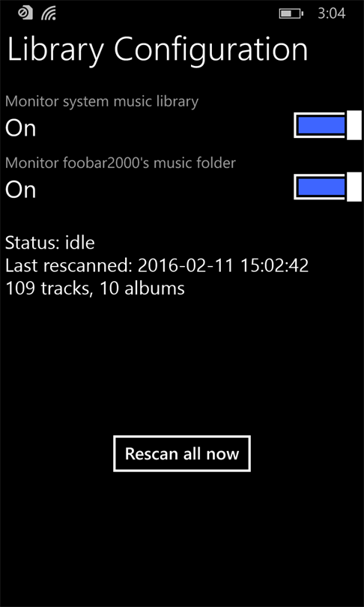Tap the 109 tracks count text
The width and height of the screenshot is (364, 607).
(49, 289)
